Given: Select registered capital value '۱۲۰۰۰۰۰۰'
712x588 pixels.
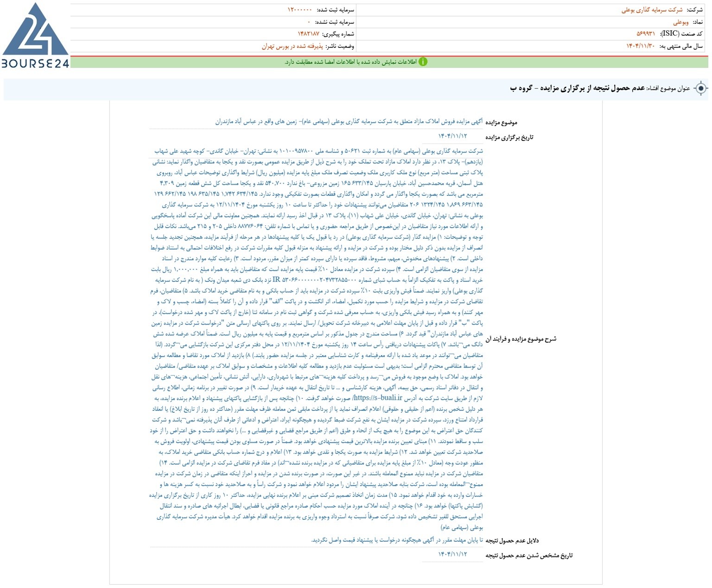Looking at the screenshot, I should point(300,10).
